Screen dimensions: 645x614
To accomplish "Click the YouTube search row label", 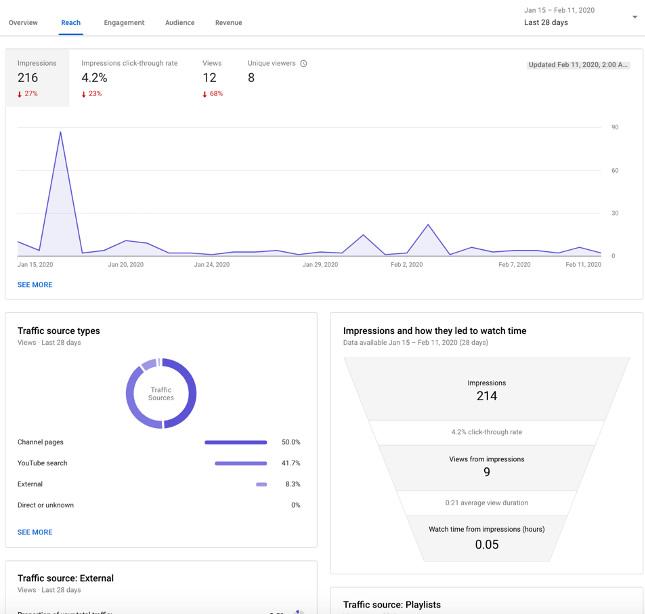I will coord(42,463).
